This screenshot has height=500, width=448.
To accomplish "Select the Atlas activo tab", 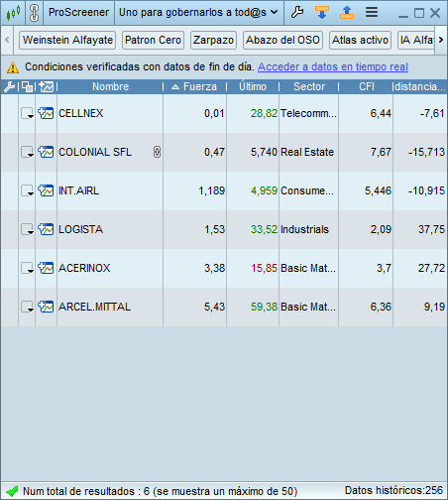I will (x=360, y=40).
